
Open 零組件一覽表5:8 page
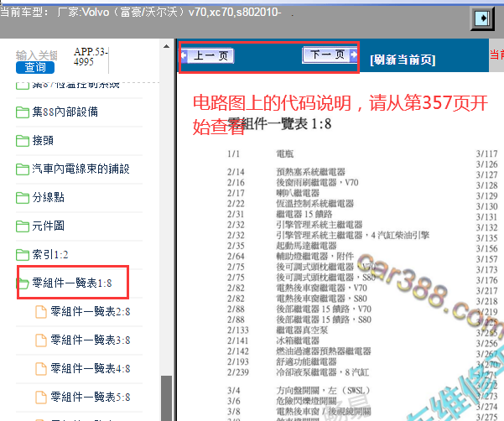click(91, 397)
